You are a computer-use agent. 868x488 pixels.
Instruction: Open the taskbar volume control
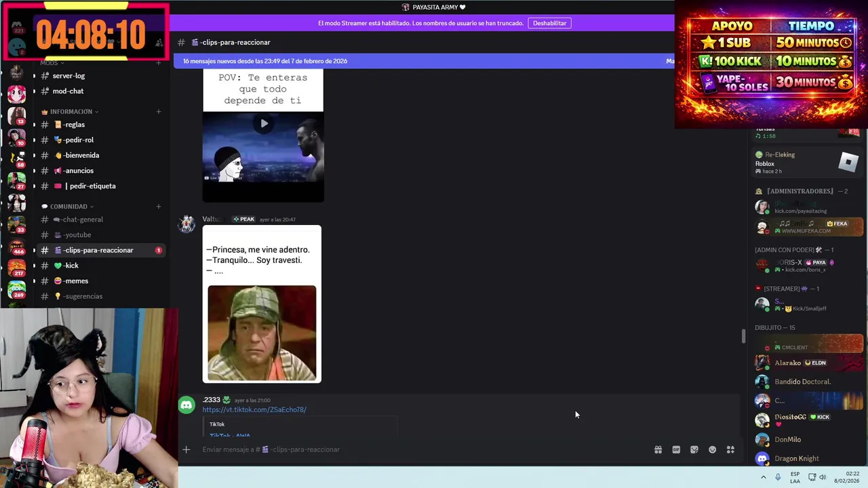823,477
